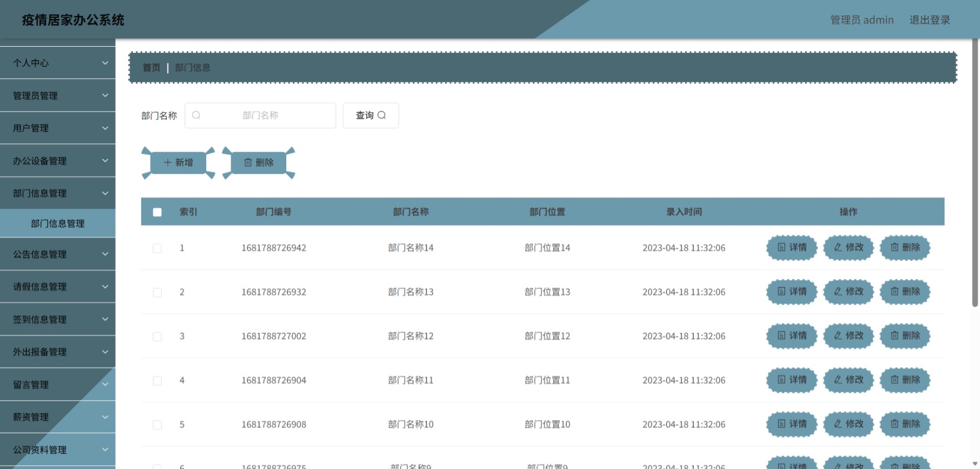The image size is (980, 469).
Task: Click 删除 for row 部门名称14
Action: tap(906, 247)
